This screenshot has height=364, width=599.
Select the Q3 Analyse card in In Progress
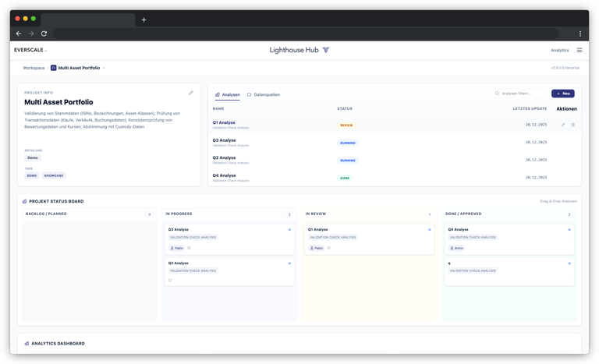pos(229,239)
